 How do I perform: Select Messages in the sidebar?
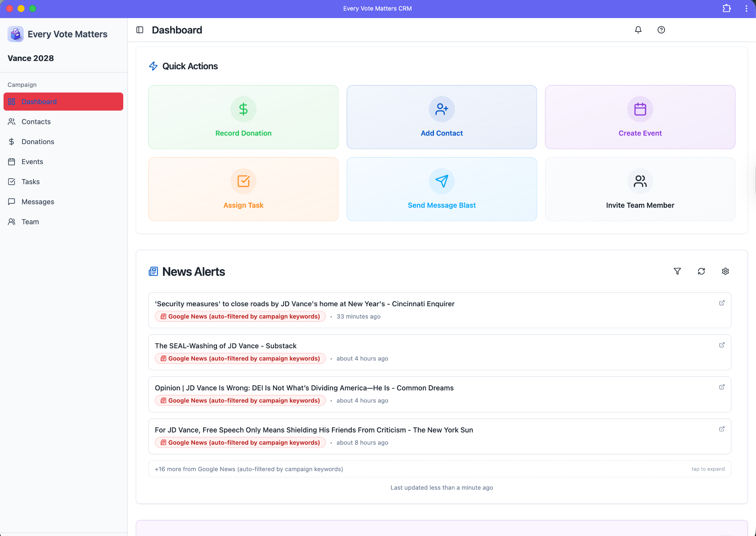[x=38, y=202]
